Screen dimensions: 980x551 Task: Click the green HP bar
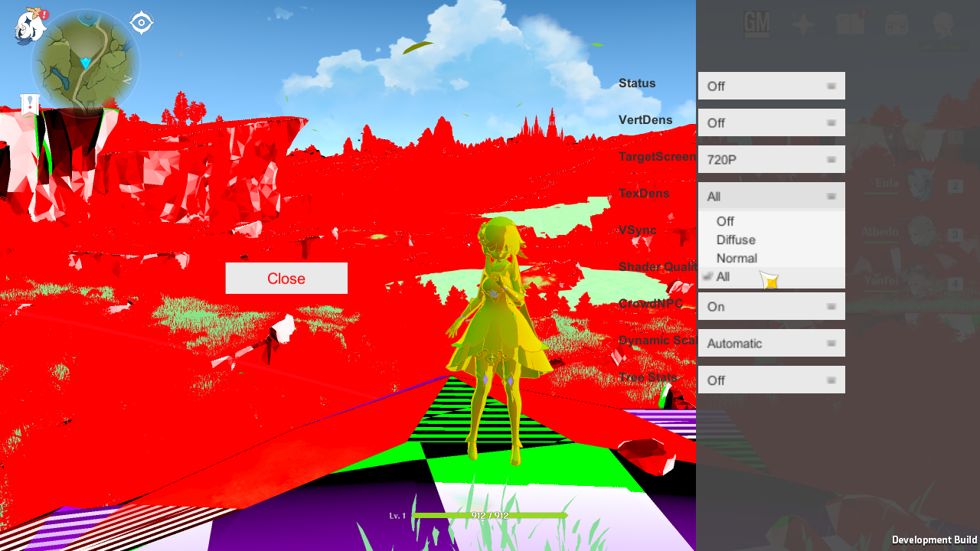click(490, 516)
